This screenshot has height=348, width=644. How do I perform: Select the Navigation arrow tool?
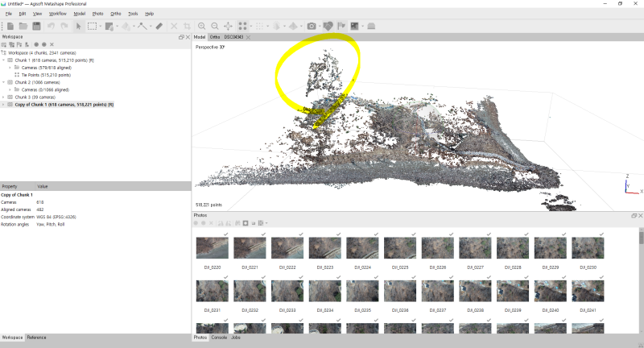(x=78, y=26)
